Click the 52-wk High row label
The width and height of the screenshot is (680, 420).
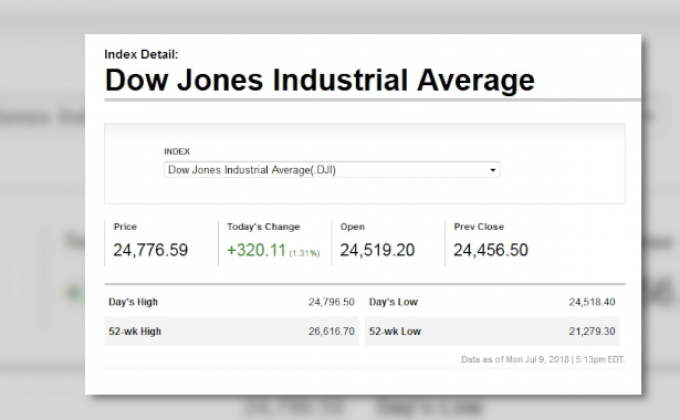click(x=134, y=331)
